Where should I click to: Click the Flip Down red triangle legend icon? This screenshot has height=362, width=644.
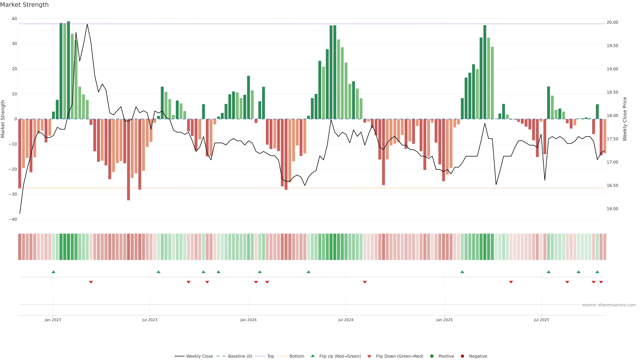(x=369, y=356)
